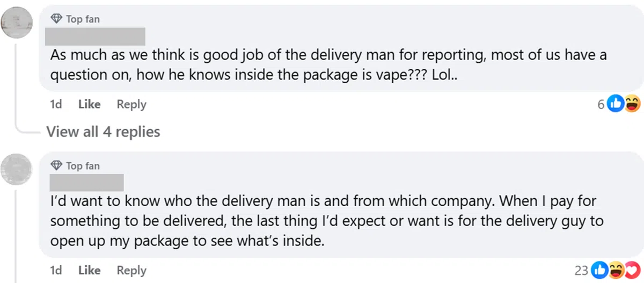Screen dimensions: 644x283
Task: Open the second commenter's blurred profile name
Action: click(86, 183)
